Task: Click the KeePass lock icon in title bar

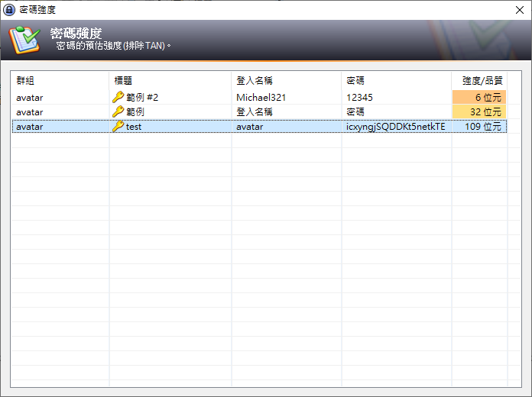Action: [x=9, y=10]
